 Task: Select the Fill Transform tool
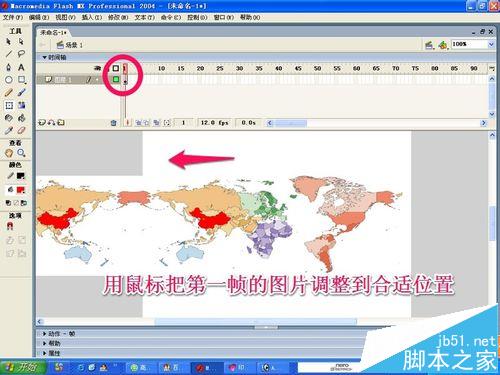(21, 105)
